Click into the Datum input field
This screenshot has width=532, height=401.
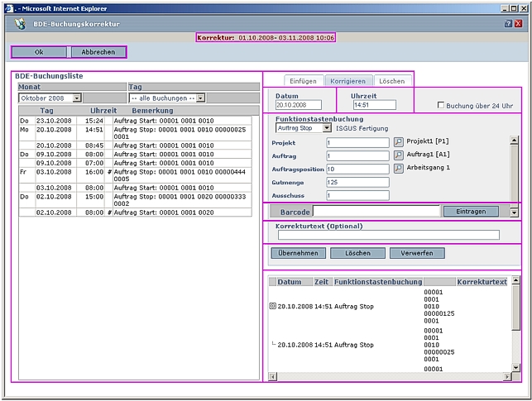click(299, 105)
